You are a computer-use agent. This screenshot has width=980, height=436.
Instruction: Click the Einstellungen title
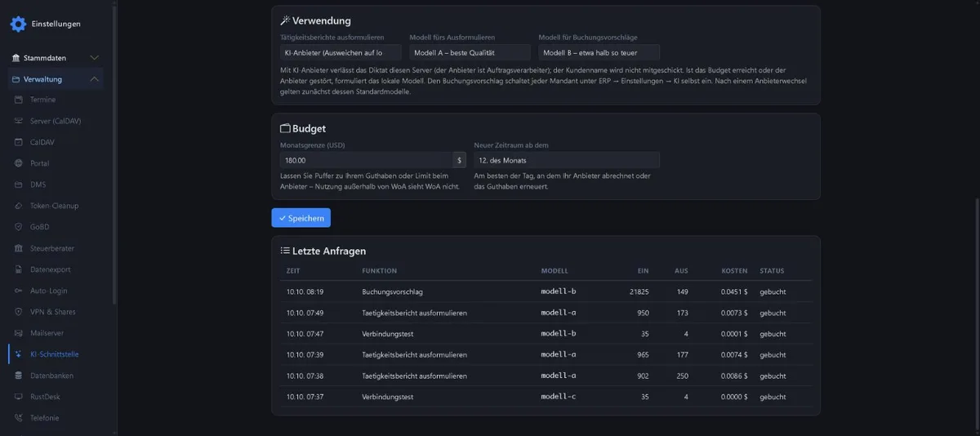tap(56, 24)
